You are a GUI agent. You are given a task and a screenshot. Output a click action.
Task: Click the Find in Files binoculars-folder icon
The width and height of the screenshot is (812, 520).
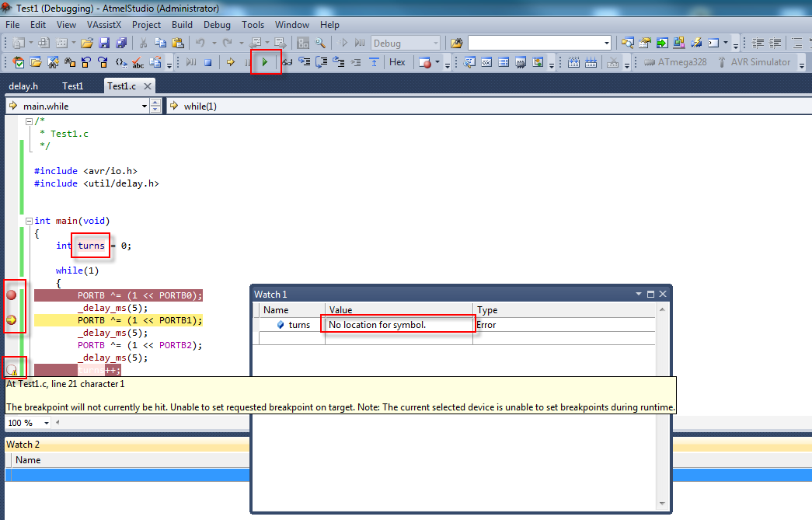click(456, 43)
